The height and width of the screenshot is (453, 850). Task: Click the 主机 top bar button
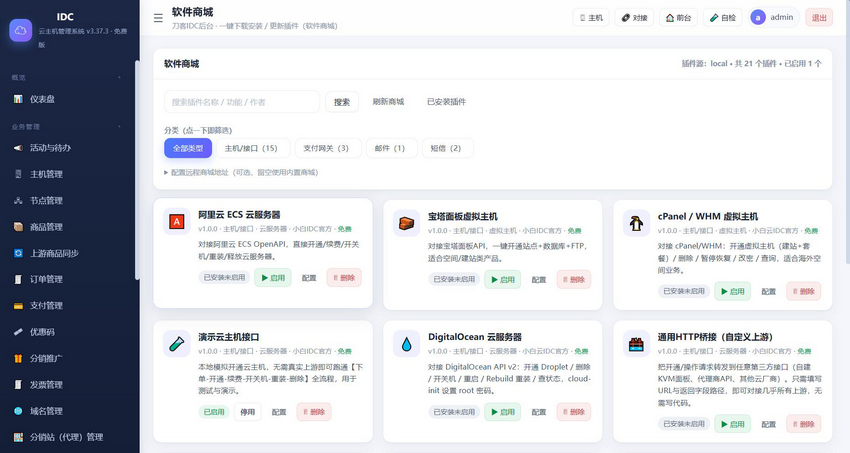(591, 17)
